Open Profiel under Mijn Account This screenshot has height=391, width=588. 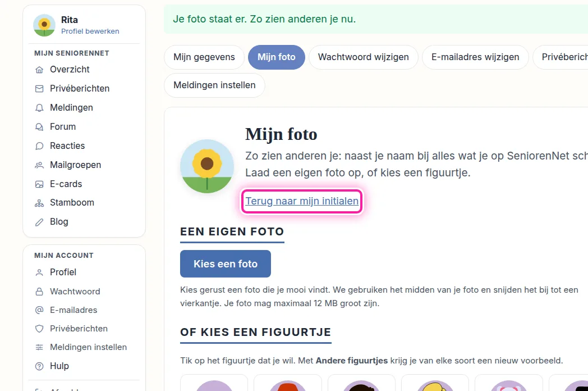(x=63, y=272)
